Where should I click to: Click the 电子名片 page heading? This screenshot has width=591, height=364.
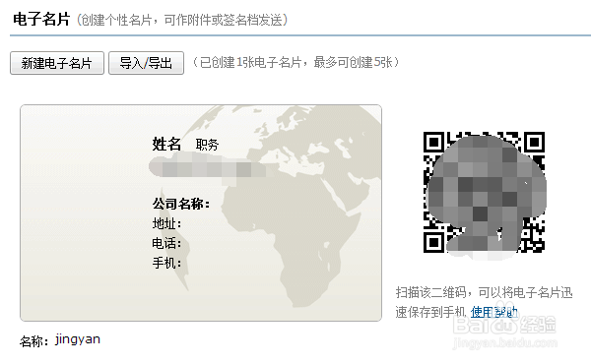coord(41,20)
